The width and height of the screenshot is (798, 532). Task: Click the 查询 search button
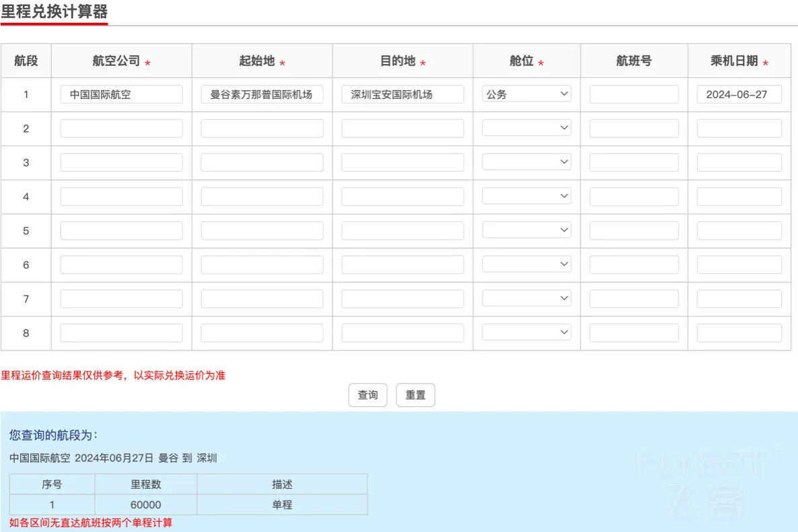click(x=367, y=395)
